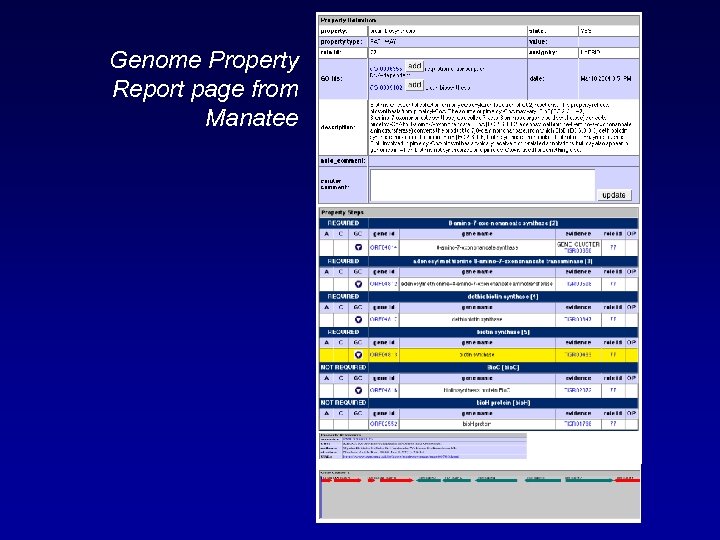Open the gene id link for bioH protein

pos(383,424)
